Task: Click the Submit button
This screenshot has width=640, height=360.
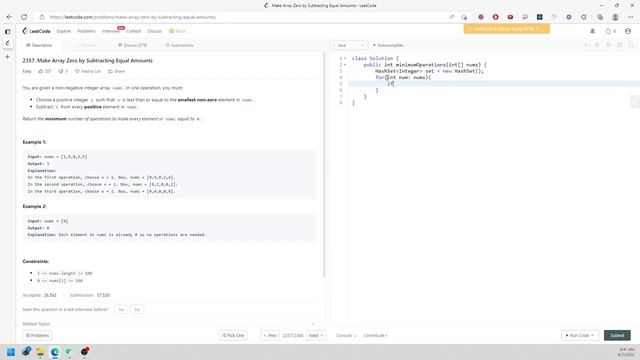Action: tap(617, 336)
